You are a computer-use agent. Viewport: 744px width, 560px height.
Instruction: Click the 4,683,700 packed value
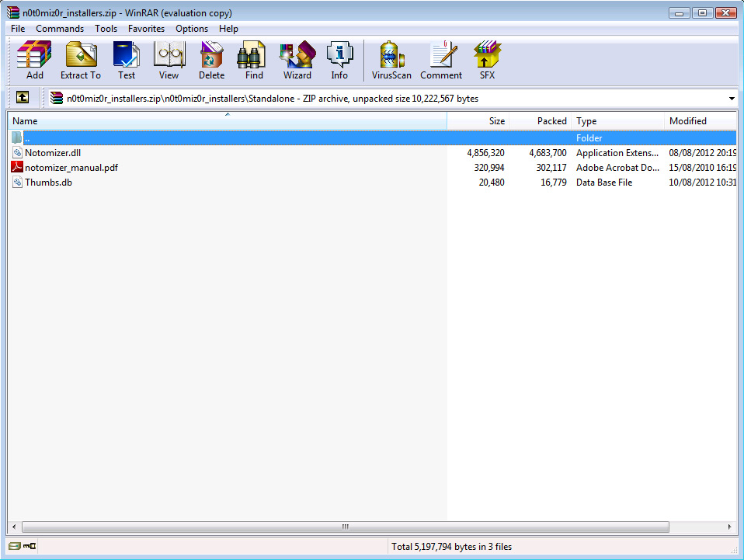point(548,153)
